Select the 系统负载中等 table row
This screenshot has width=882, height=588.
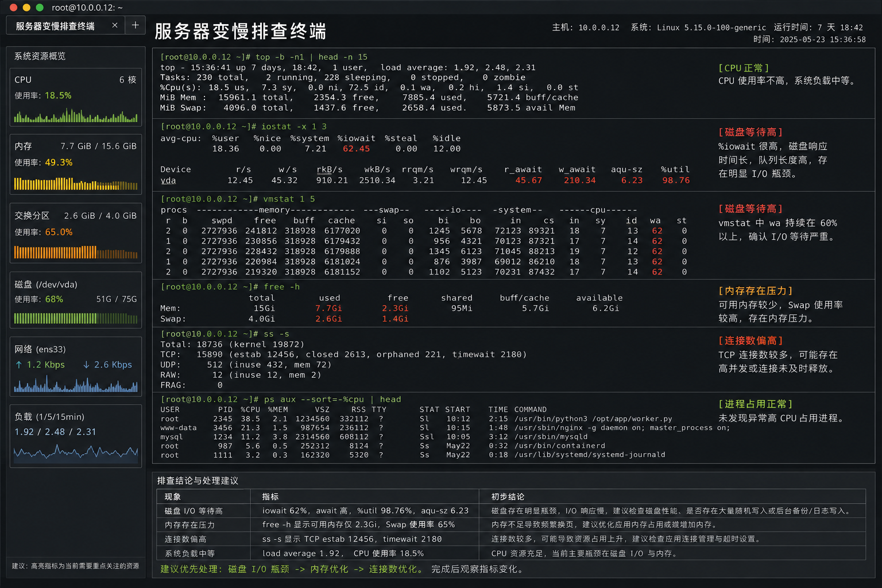(511, 554)
